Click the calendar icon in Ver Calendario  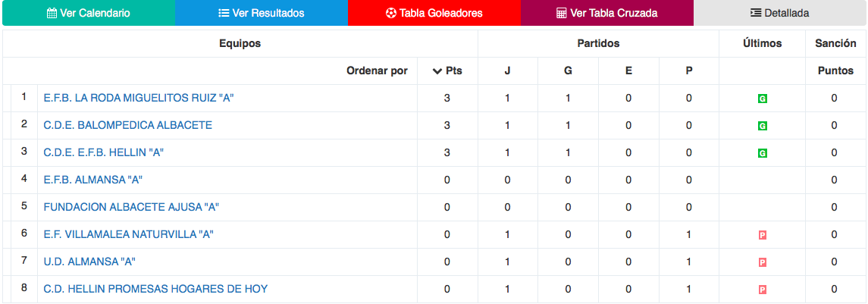(52, 14)
